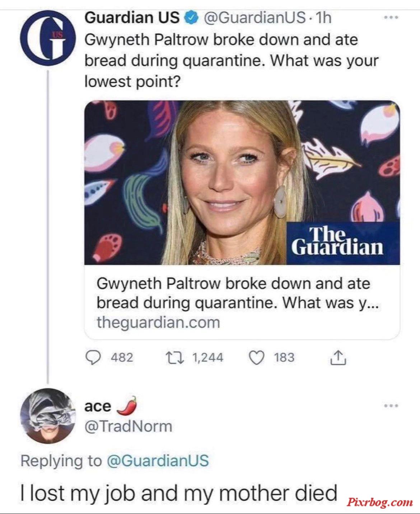Viewport: 420px width, 514px height.
Task: Click theguardian.com link domain
Action: click(158, 322)
